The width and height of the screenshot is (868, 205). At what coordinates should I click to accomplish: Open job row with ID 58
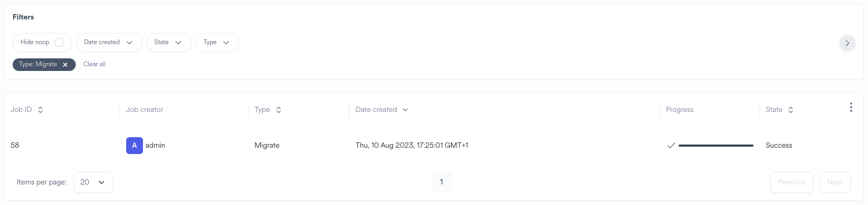[x=434, y=146]
